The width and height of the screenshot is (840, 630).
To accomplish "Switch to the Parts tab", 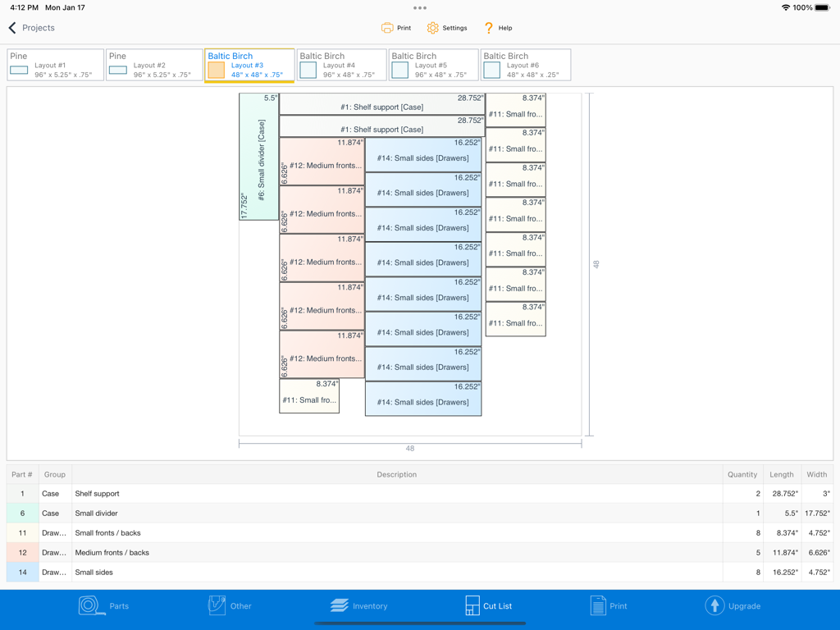I will click(x=103, y=606).
